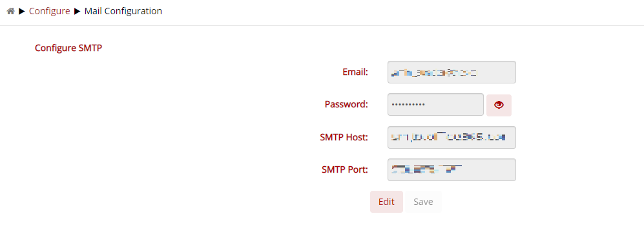Focus the SMTP Host input field
The width and height of the screenshot is (644, 249).
(x=452, y=137)
